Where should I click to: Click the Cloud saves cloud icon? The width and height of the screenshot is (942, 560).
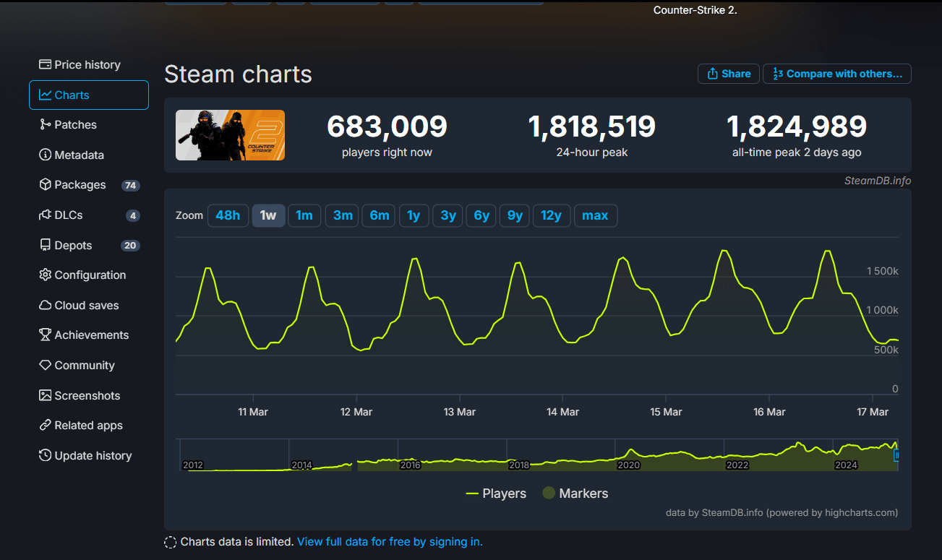click(45, 305)
